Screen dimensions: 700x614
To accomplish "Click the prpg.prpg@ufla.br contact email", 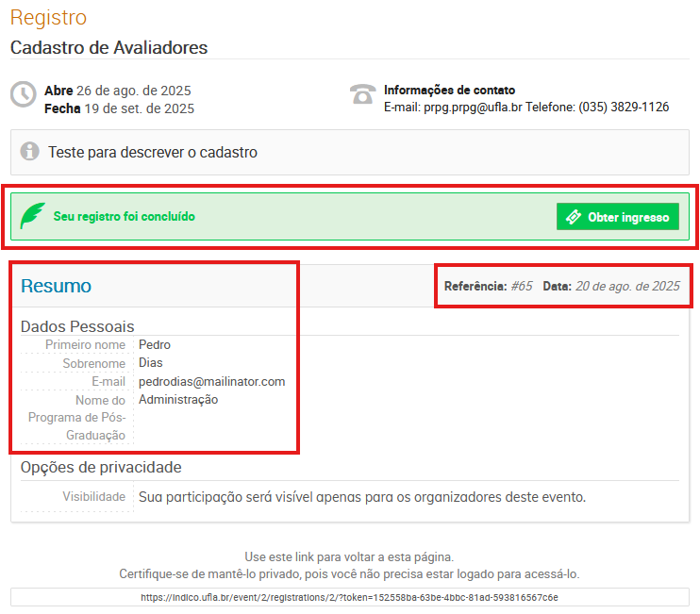I will point(453,108).
